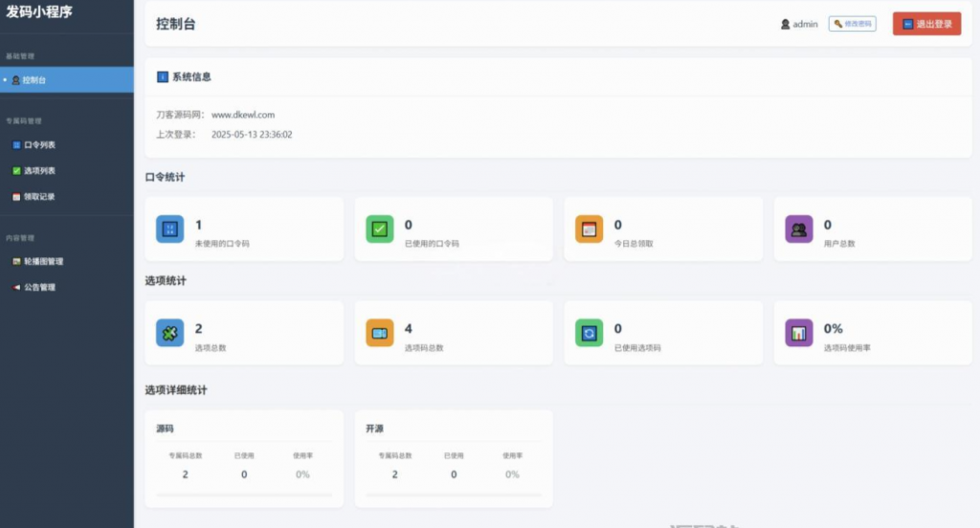
Task: Click the www.dkewl.com website address
Action: 243,115
